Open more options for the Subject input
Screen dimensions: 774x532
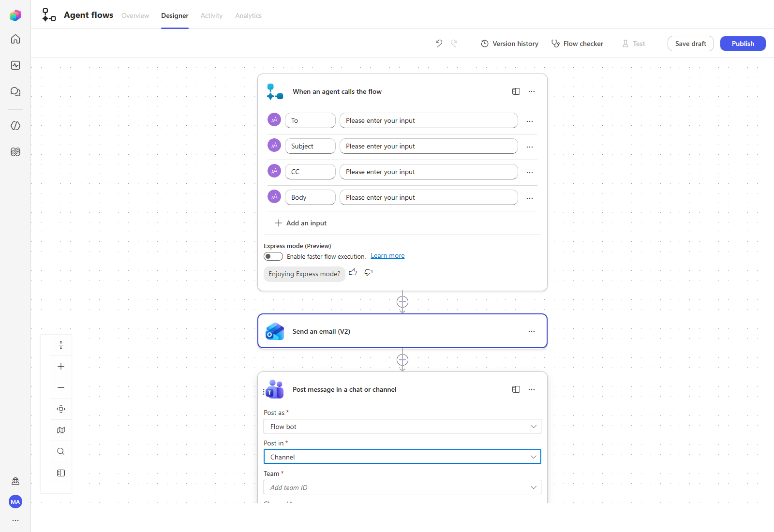530,147
